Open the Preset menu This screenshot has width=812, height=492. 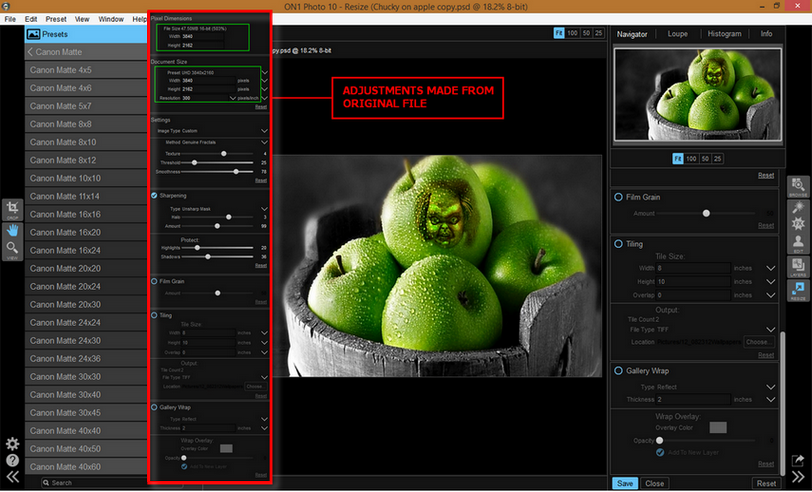pos(56,19)
